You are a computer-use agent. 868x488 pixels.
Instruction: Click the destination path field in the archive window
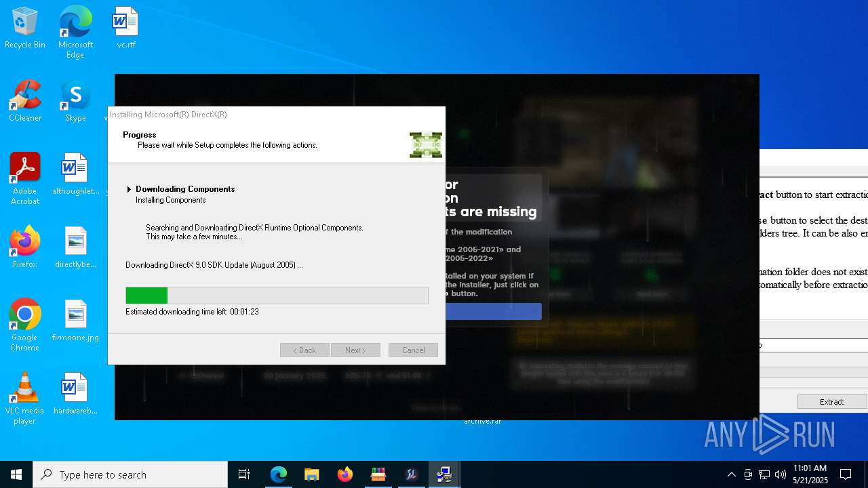(813, 345)
